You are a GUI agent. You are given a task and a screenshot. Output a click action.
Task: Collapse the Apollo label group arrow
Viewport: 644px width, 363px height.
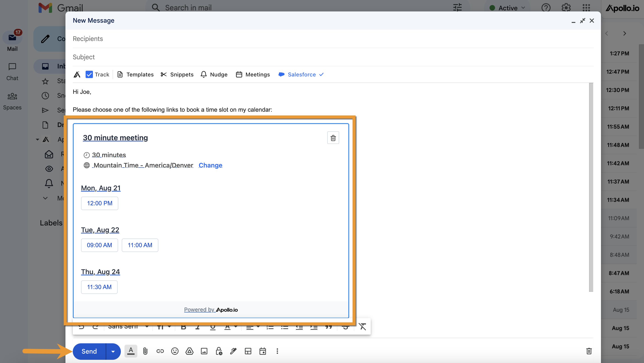tap(38, 139)
